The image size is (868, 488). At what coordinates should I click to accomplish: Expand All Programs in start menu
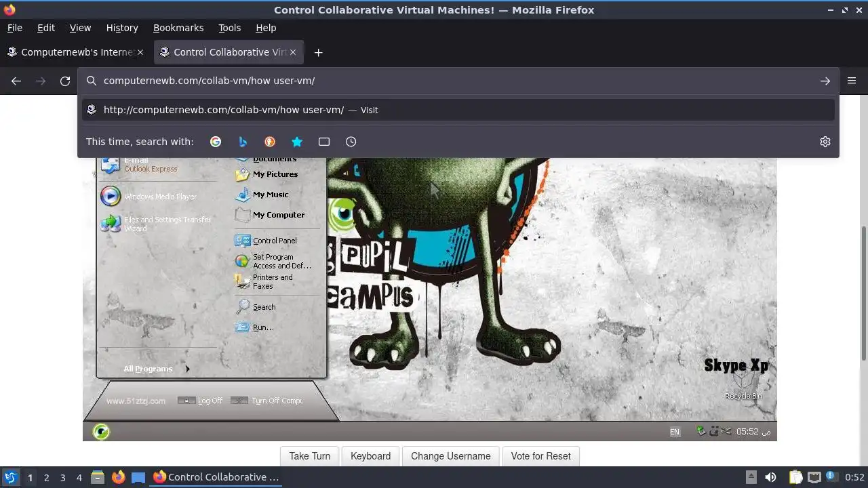tap(157, 369)
